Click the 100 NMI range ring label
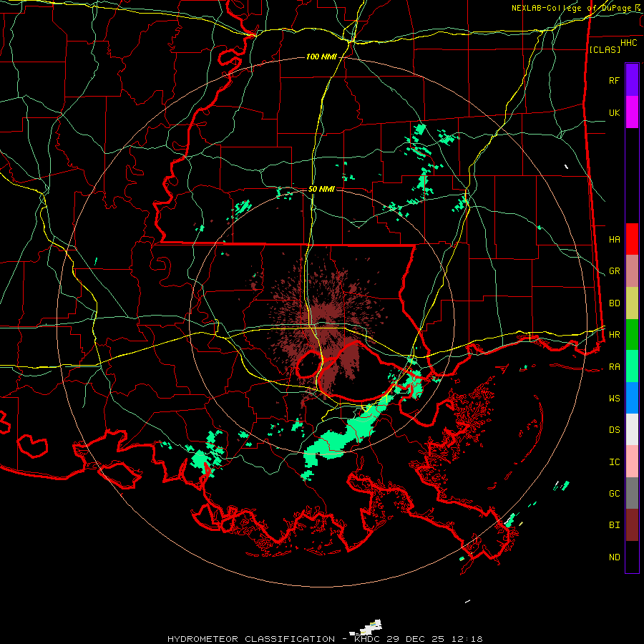This screenshot has height=644, width=644. [321, 57]
